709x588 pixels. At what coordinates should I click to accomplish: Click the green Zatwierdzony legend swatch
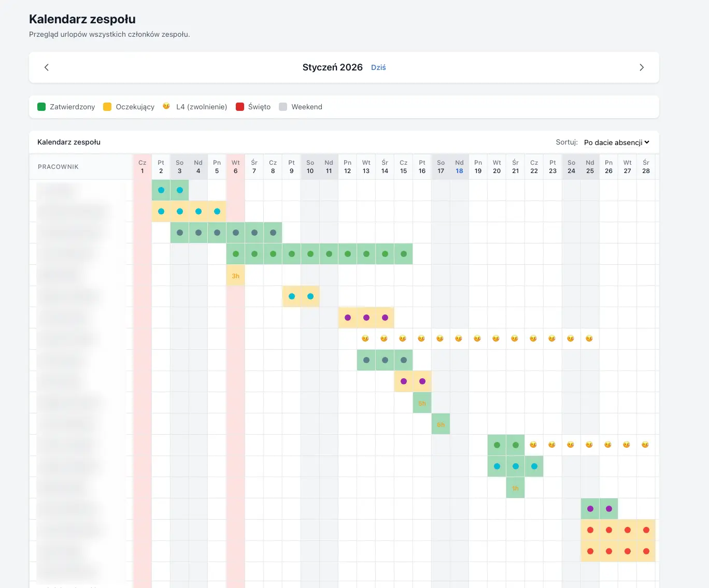point(42,107)
